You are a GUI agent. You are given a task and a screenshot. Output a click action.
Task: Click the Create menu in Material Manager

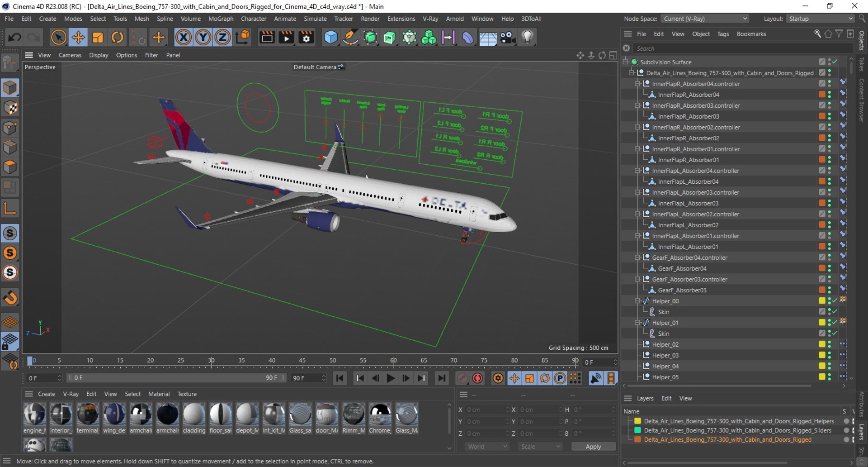point(46,394)
